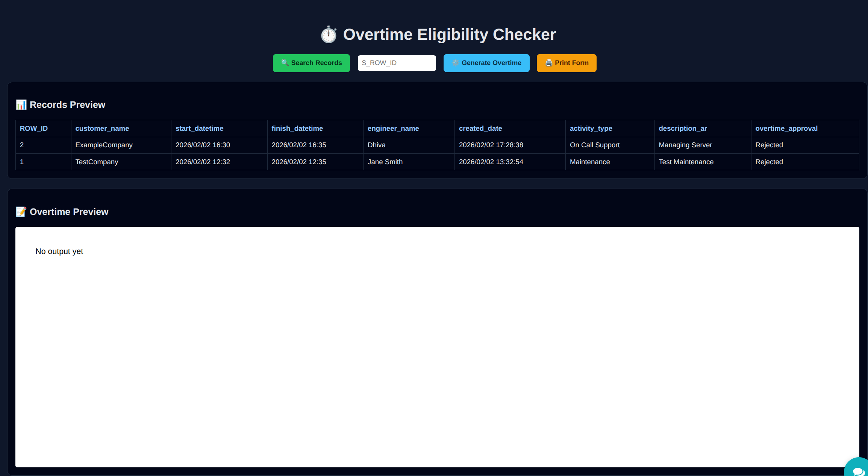The width and height of the screenshot is (868, 476).
Task: Click the bar chart icon next to Records Preview
Action: [21, 104]
